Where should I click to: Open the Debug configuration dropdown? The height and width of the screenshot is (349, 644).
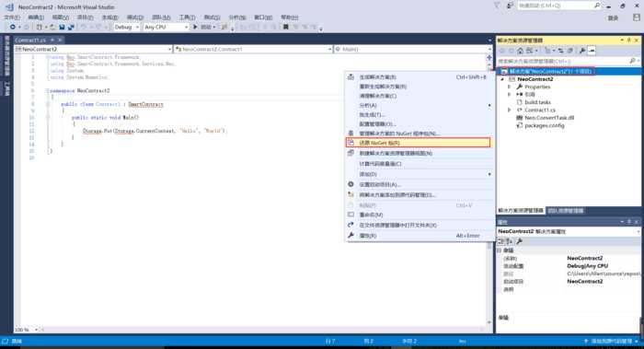click(x=127, y=27)
